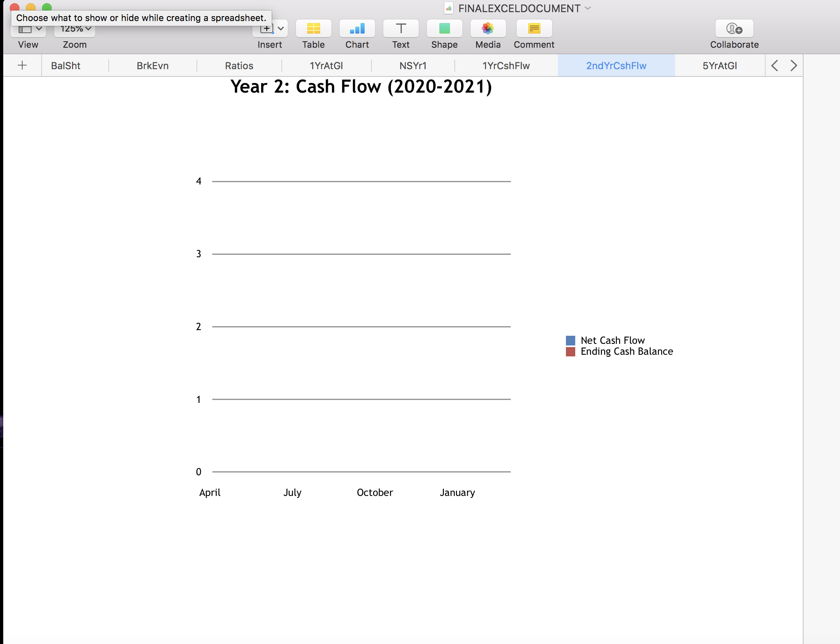Click the blue Net Cash Flow legend swatch
840x644 pixels.
pos(570,341)
